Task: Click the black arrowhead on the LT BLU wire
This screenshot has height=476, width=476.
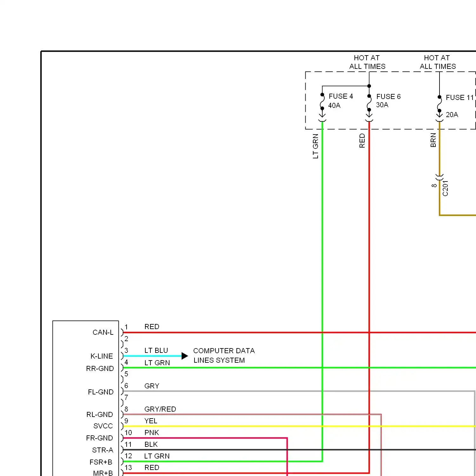Action: tap(185, 356)
